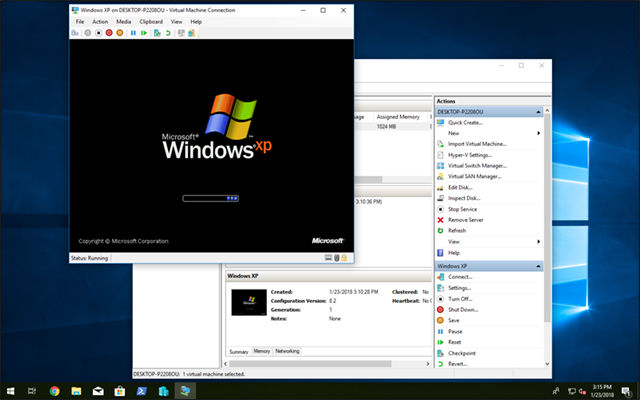Open Hyper-V Settings from Actions pane
The width and height of the screenshot is (640, 400).
(470, 155)
